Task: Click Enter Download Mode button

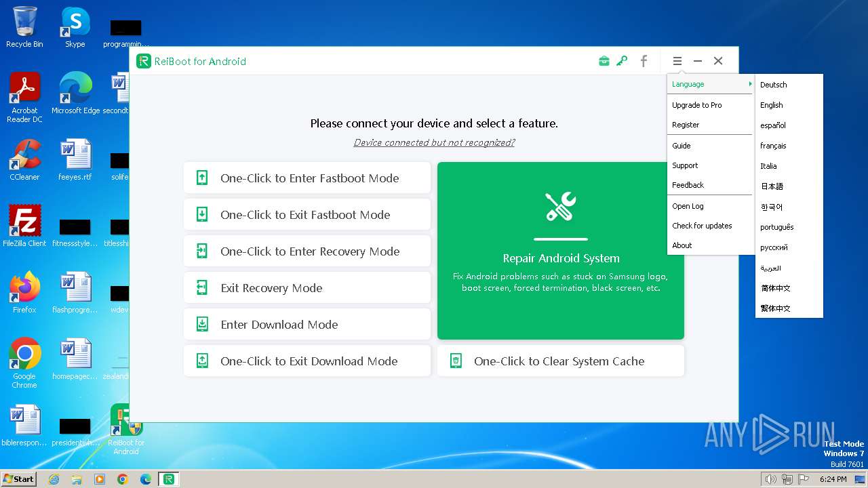Action: point(307,325)
